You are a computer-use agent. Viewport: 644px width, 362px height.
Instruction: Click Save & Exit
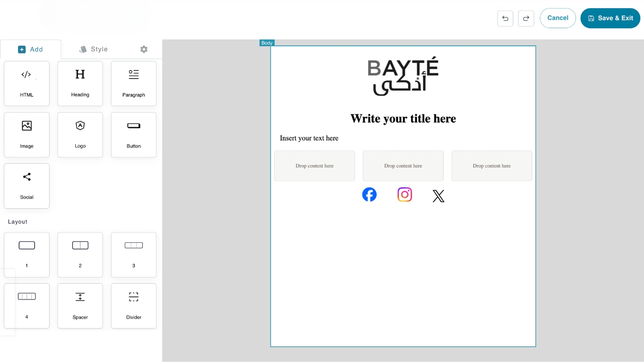[610, 18]
